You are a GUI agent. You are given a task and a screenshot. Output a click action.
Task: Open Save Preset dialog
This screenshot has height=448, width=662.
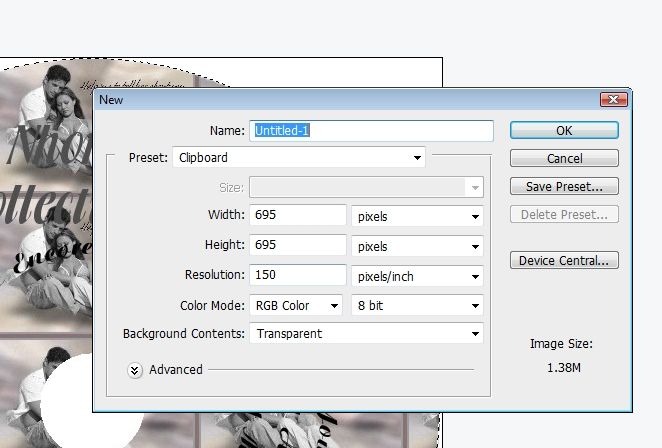564,186
